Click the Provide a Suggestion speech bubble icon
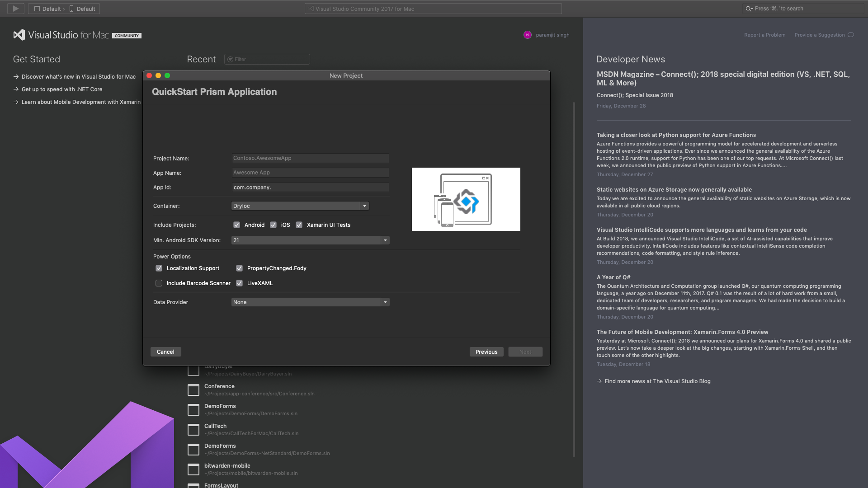The width and height of the screenshot is (868, 488). (x=851, y=35)
